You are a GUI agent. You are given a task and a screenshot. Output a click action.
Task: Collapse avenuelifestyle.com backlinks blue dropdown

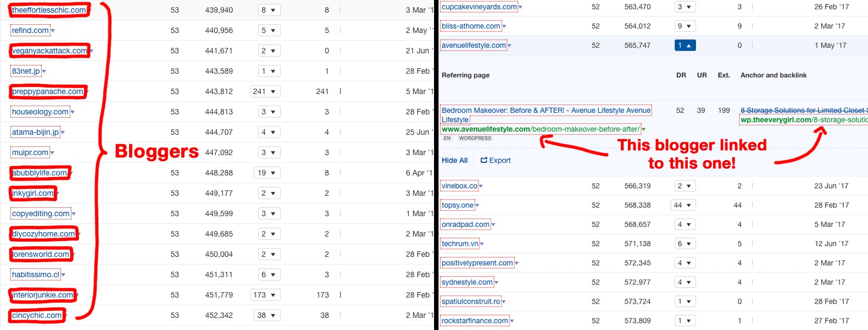coord(685,46)
